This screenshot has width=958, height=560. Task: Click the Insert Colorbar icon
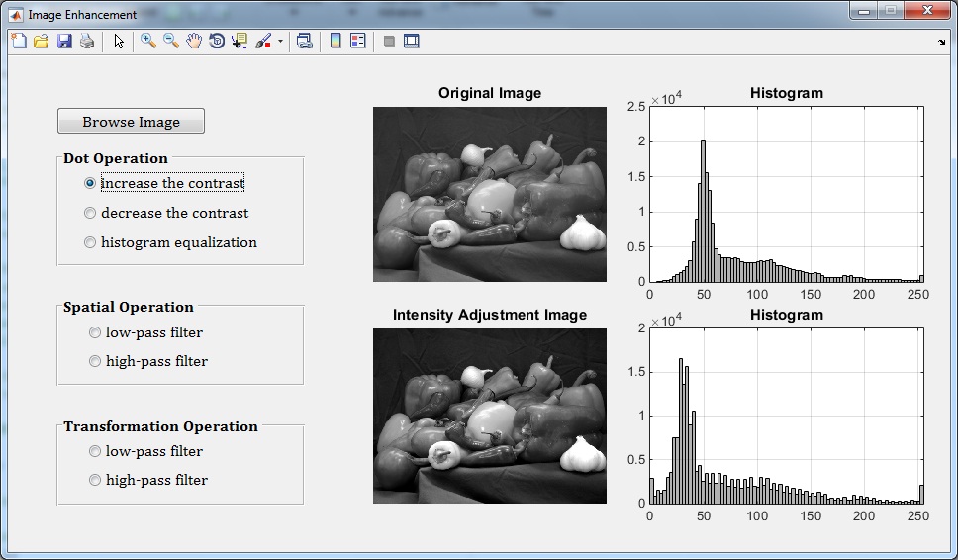pyautogui.click(x=335, y=42)
